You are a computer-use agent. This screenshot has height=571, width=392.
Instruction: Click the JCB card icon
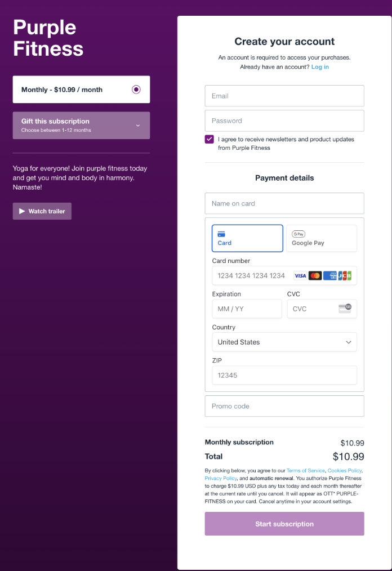[345, 276]
